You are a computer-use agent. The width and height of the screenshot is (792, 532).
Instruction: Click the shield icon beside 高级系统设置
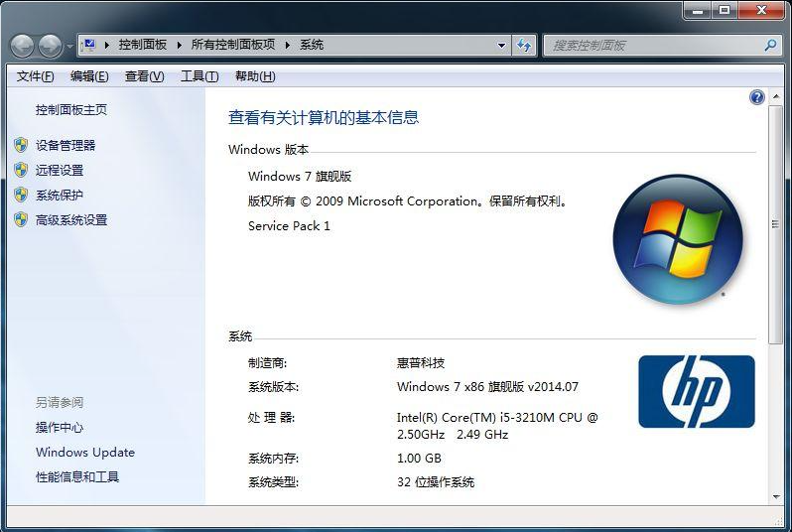coord(21,219)
